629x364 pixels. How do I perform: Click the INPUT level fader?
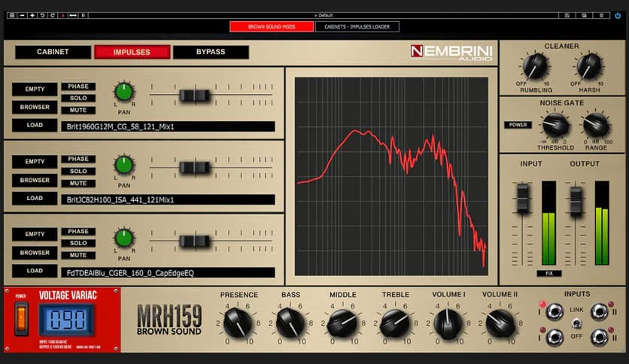[x=522, y=199]
